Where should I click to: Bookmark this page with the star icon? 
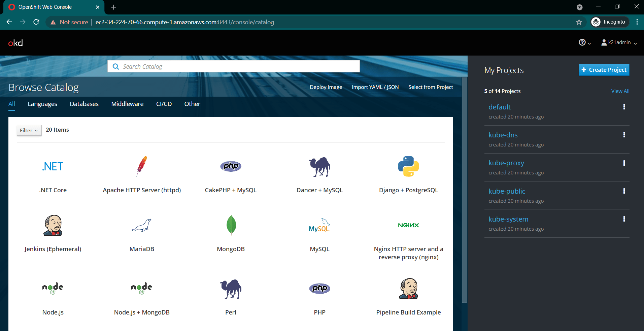point(579,22)
